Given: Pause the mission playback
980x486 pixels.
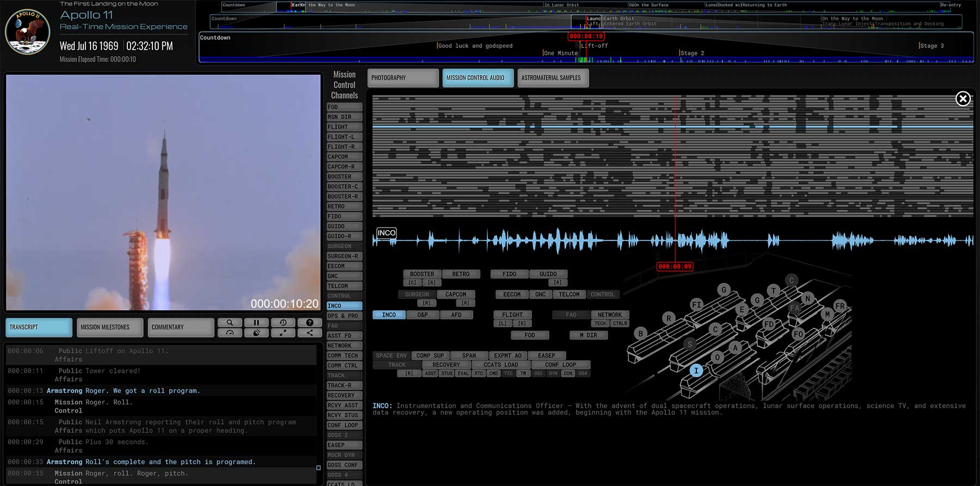Looking at the screenshot, I should pos(256,323).
